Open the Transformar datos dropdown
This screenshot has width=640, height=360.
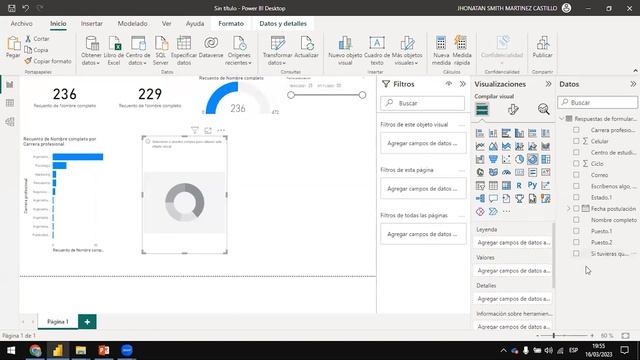(x=277, y=59)
